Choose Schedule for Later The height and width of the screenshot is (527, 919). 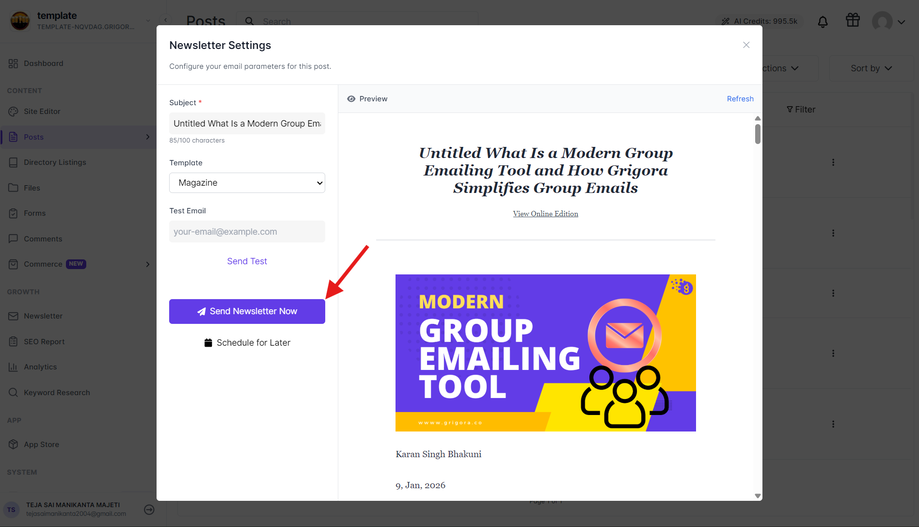pyautogui.click(x=247, y=343)
